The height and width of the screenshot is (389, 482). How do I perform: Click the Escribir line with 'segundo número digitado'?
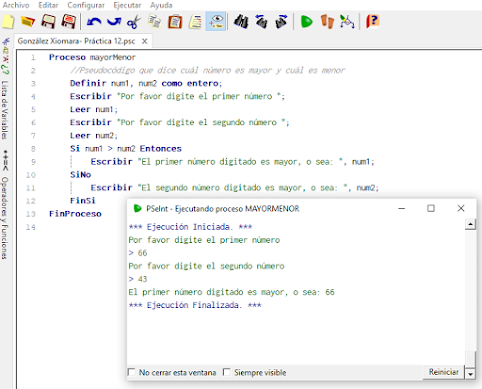pos(235,188)
